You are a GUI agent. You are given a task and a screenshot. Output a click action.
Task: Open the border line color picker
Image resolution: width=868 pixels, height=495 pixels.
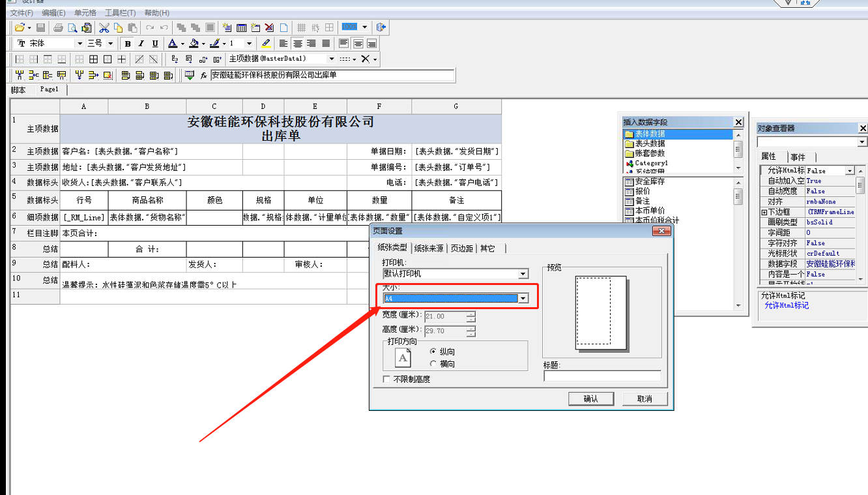tap(215, 44)
